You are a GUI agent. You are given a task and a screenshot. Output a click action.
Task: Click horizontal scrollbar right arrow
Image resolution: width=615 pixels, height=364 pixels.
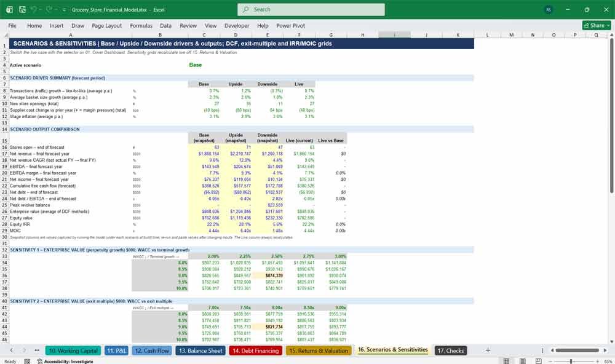tap(605, 350)
